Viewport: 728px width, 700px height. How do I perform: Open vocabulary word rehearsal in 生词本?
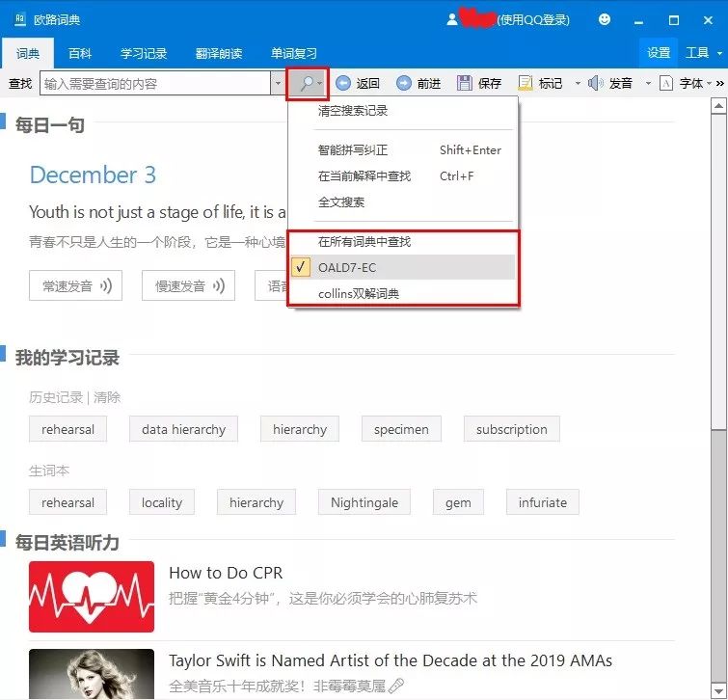coord(67,502)
